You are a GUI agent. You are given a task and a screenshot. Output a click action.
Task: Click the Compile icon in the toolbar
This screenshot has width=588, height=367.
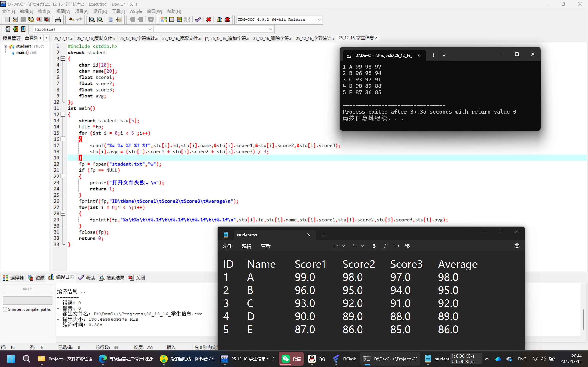(164, 19)
